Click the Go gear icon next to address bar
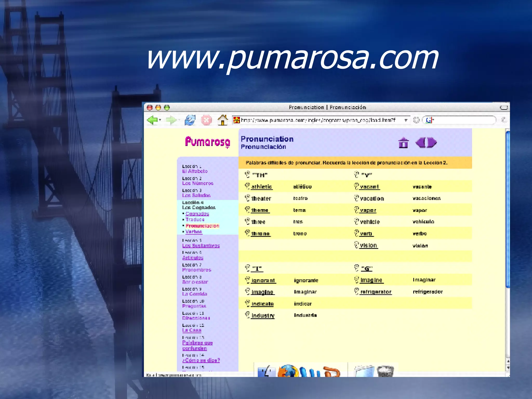The image size is (532, 399). coord(416,120)
